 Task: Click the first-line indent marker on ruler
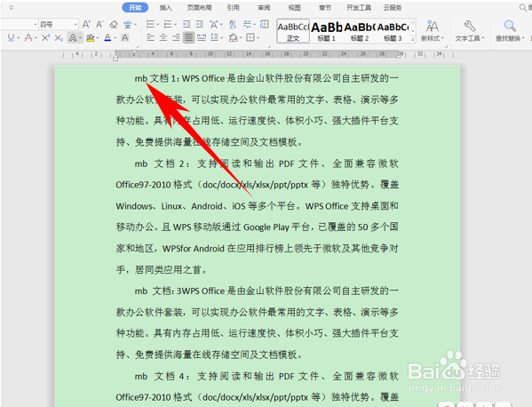[x=135, y=52]
